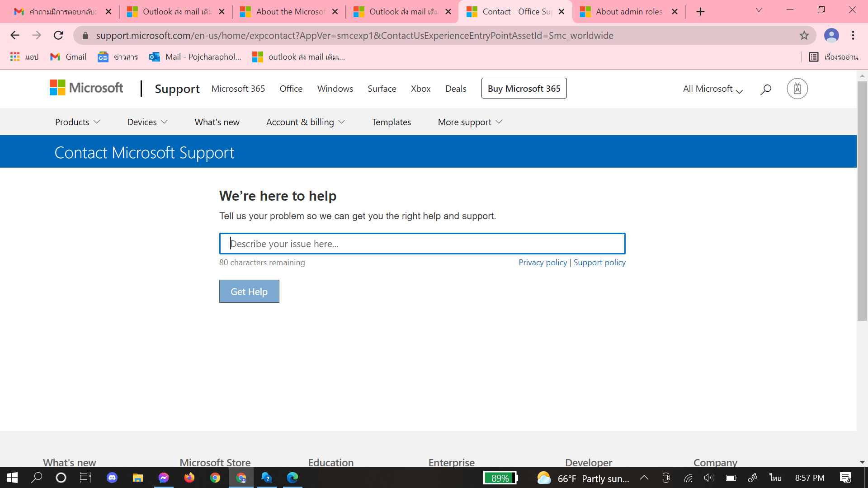The image size is (868, 488).
Task: Open the Privacy policy link
Action: click(542, 263)
